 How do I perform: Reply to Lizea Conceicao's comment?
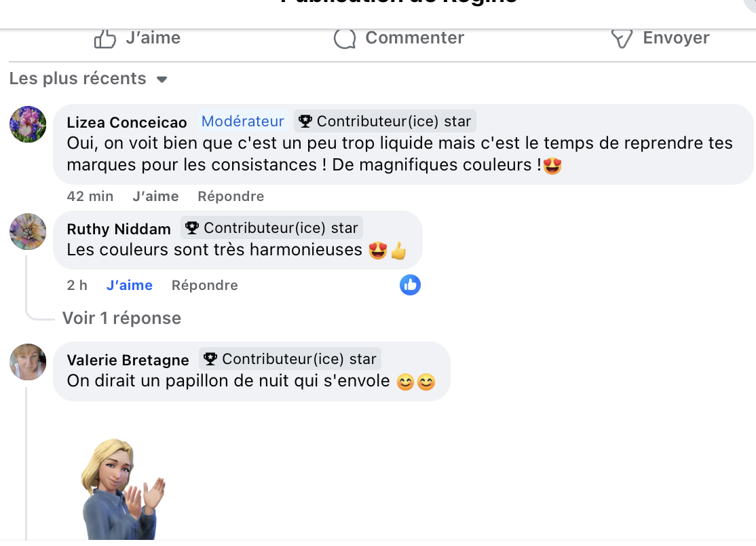(231, 196)
